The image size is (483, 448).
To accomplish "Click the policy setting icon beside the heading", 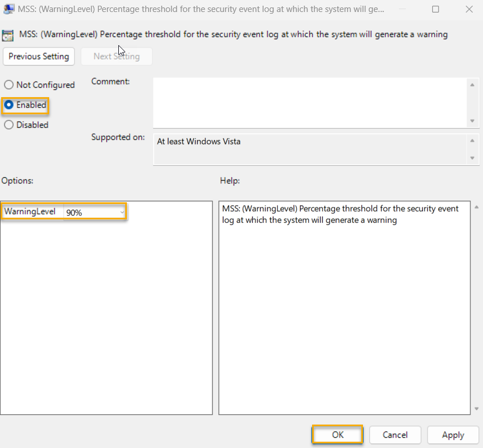I will (x=9, y=34).
